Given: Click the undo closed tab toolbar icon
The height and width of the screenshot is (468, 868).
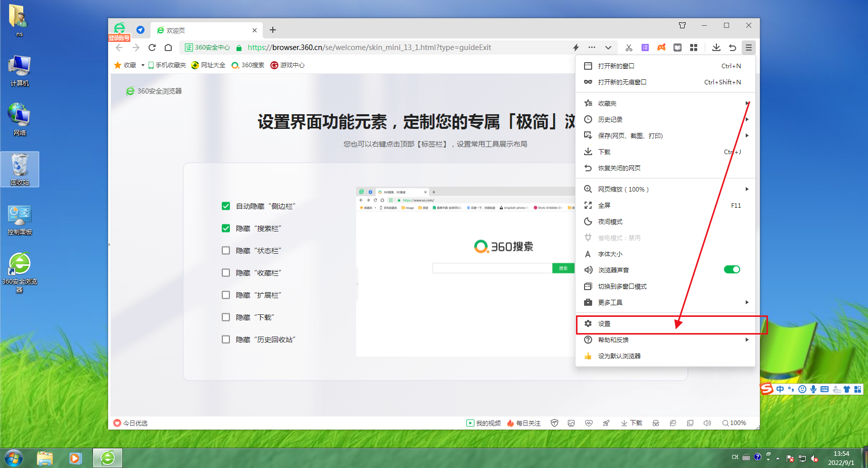Looking at the screenshot, I should 733,48.
